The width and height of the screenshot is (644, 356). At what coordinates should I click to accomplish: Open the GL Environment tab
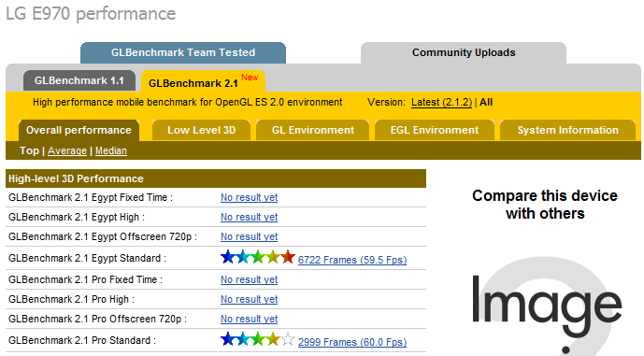[312, 130]
